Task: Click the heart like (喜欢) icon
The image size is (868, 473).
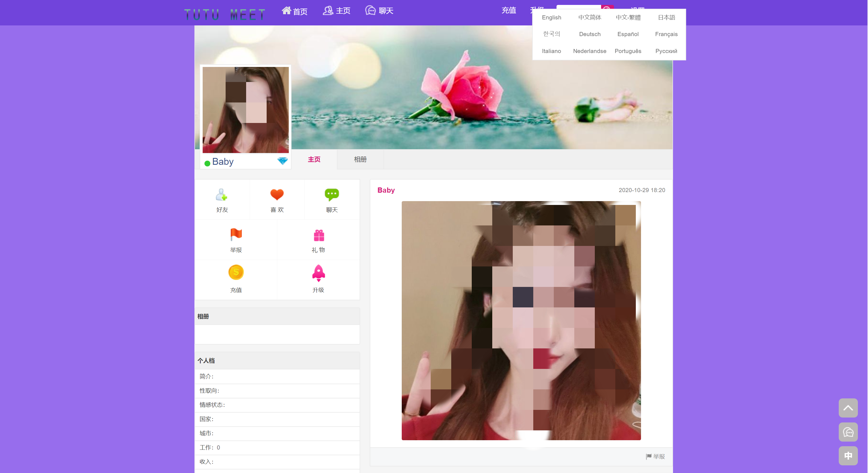Action: pos(277,195)
